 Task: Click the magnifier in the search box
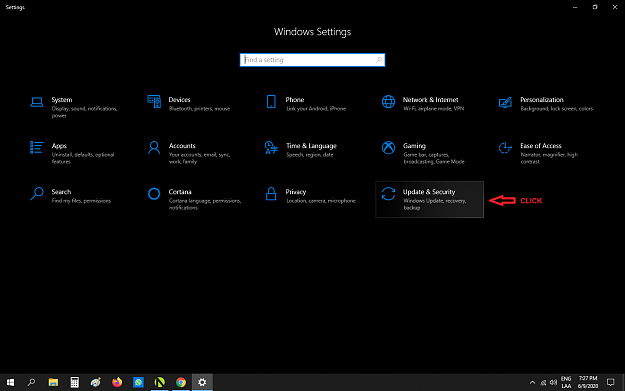pyautogui.click(x=379, y=60)
